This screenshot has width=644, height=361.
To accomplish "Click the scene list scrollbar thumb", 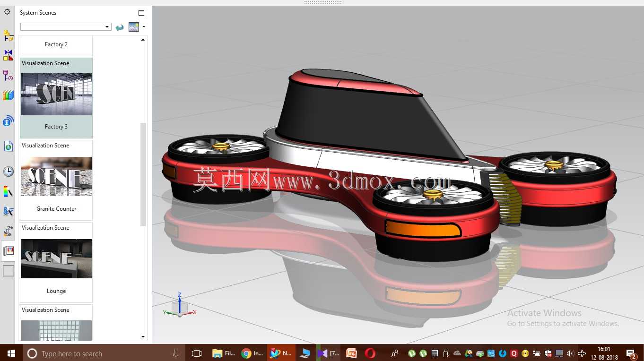I will [143, 174].
